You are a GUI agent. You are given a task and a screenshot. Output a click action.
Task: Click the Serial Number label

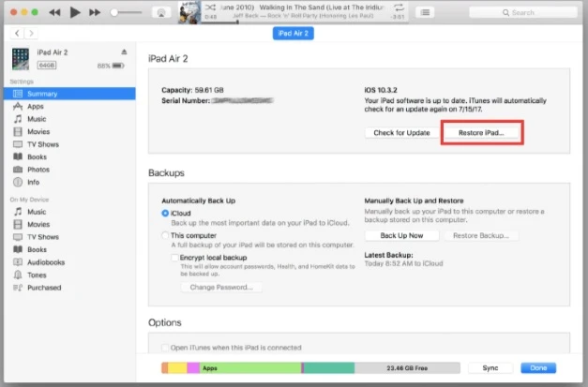186,100
